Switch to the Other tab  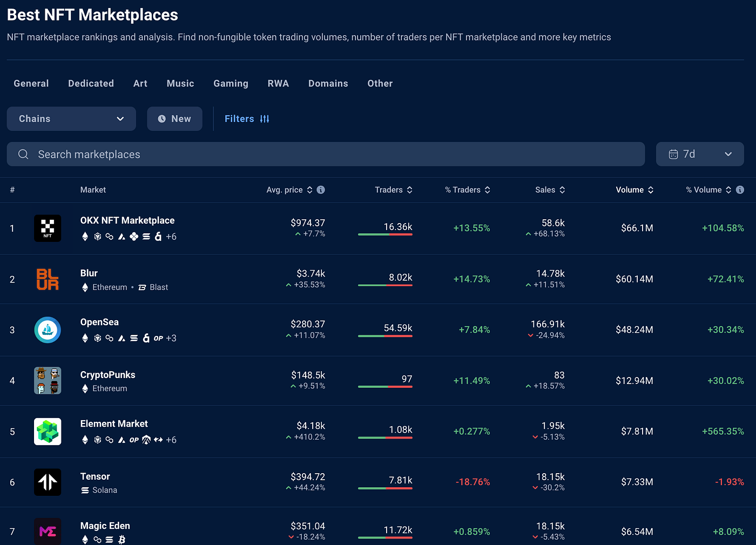coord(380,83)
